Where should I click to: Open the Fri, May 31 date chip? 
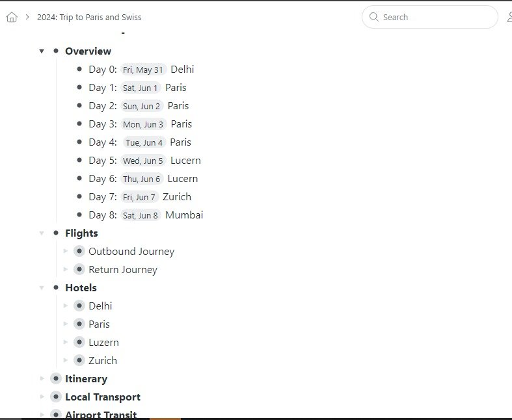(x=143, y=70)
